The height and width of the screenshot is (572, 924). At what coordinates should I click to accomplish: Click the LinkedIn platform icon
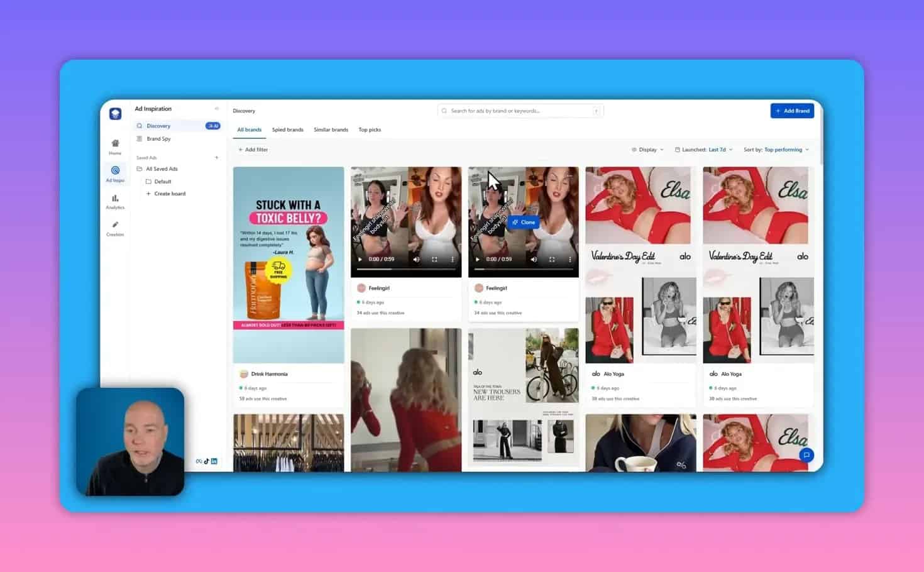pos(214,461)
